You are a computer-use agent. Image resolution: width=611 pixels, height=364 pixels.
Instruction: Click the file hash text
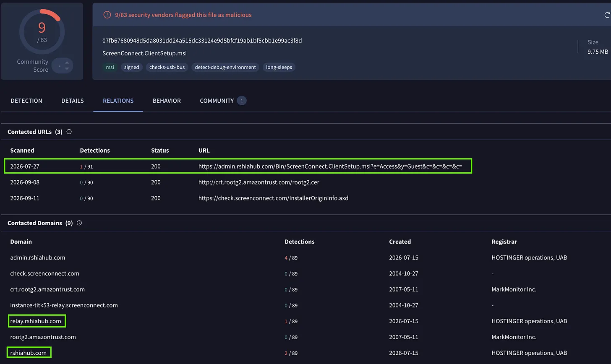[202, 41]
